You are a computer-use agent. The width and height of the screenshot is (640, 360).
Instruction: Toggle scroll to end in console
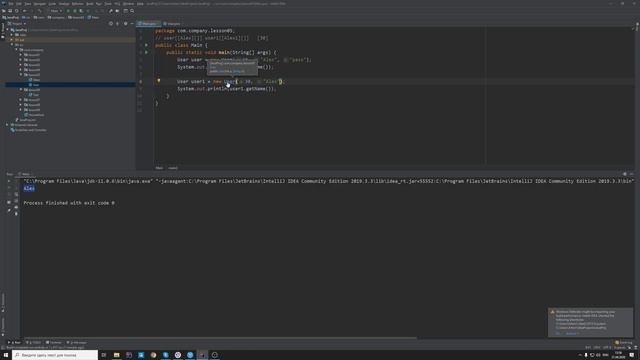16,201
